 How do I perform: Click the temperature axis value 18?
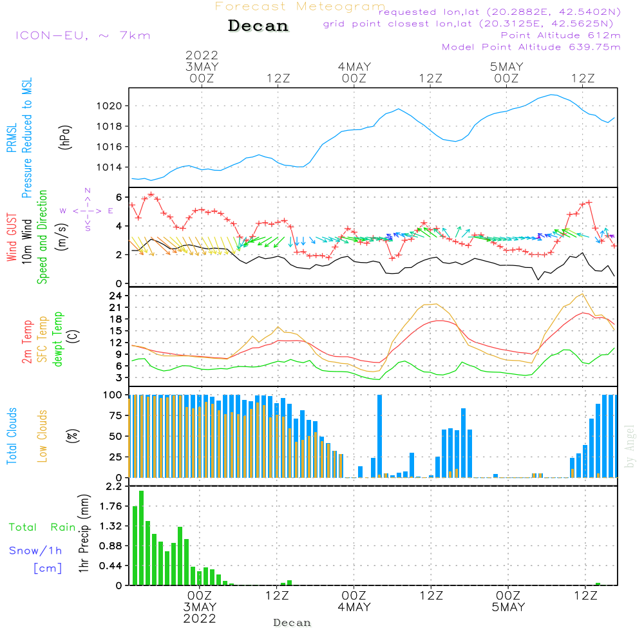coord(115,319)
